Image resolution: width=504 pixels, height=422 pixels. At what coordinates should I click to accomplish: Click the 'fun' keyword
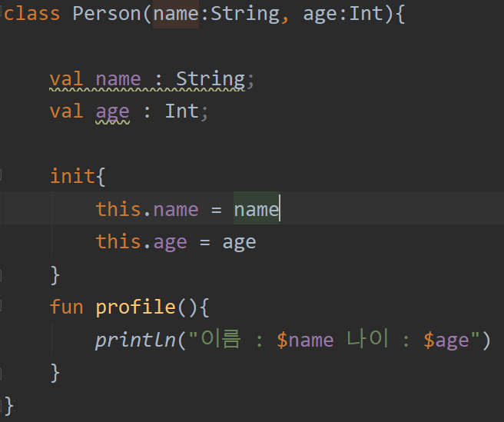(x=67, y=307)
